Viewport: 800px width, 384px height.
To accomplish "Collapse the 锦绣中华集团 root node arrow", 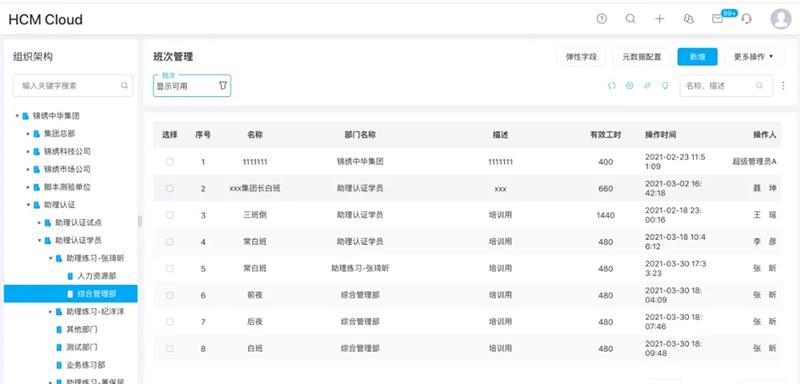I will (x=17, y=116).
